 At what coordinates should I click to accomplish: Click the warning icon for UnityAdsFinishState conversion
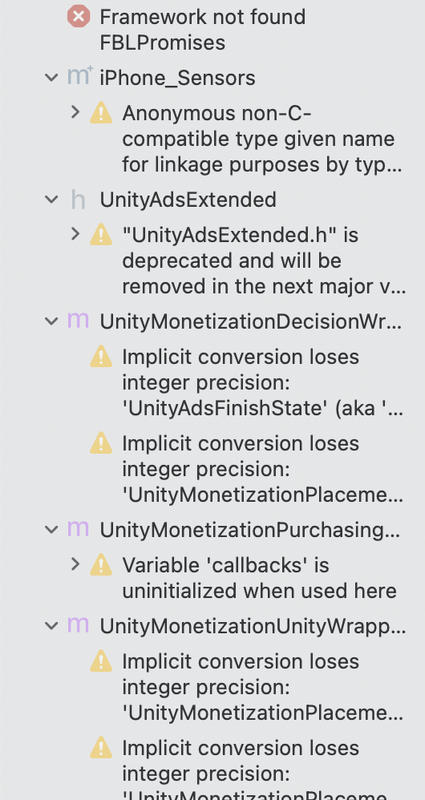click(x=101, y=357)
